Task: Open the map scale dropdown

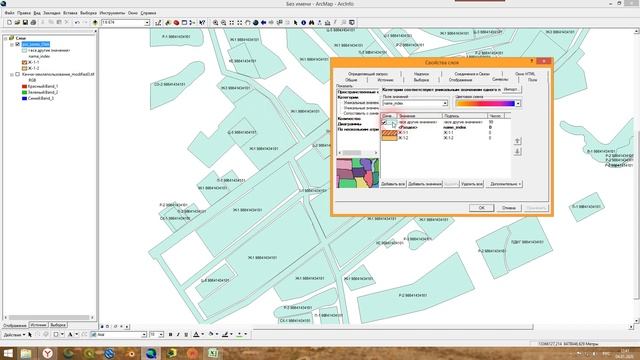Action: coord(147,23)
